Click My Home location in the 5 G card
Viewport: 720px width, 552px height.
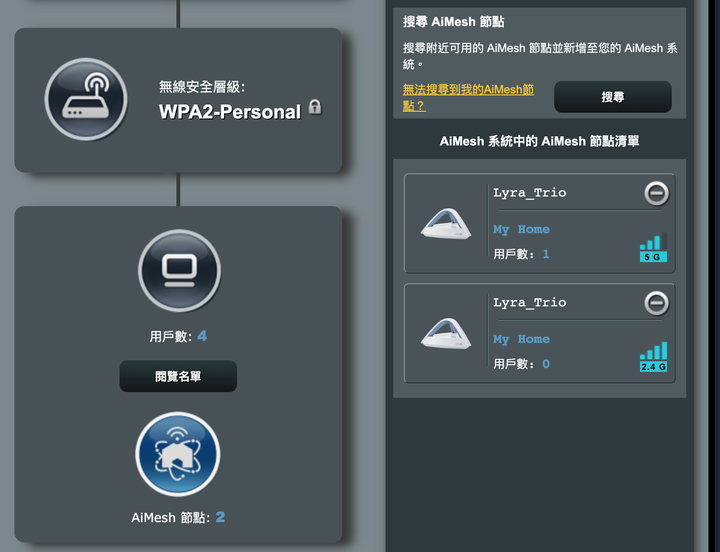(521, 229)
